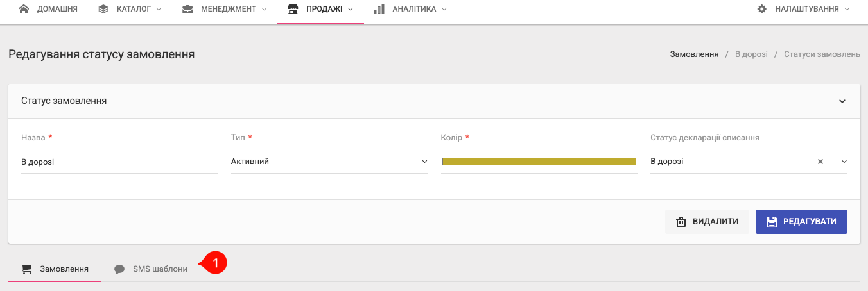Click the home icon beside Домашня
This screenshot has height=291, width=868.
(x=24, y=9)
